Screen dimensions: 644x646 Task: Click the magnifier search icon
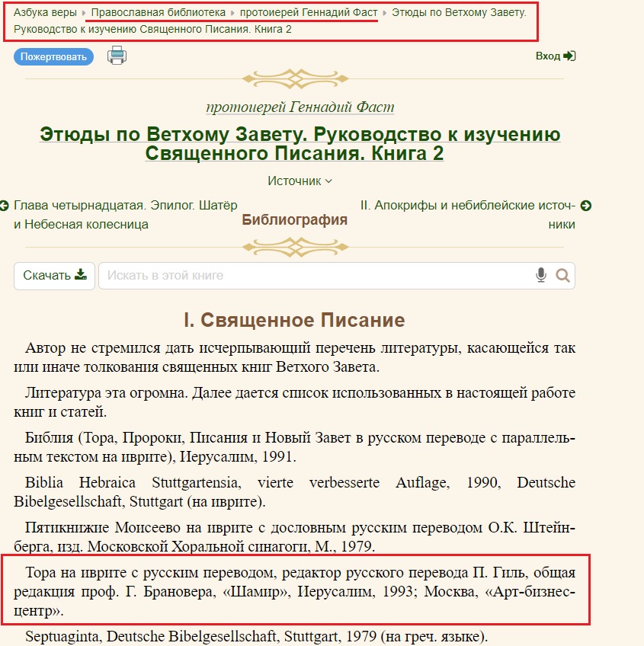[x=562, y=275]
